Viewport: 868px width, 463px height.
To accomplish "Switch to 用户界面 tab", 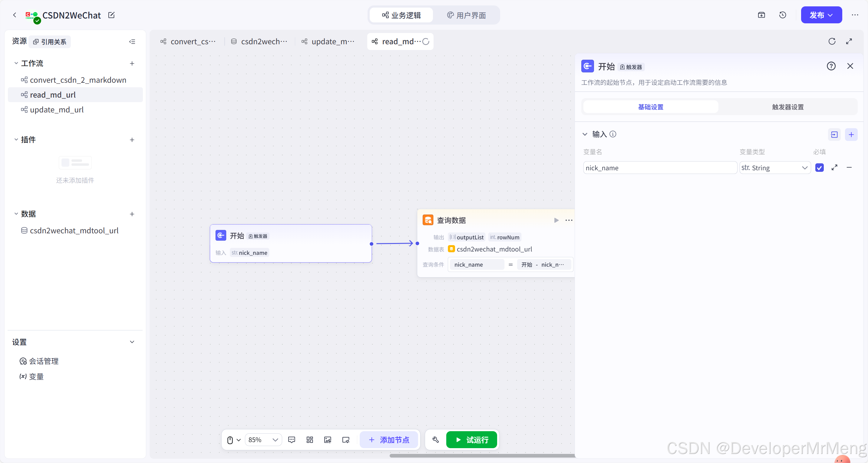I will [466, 15].
